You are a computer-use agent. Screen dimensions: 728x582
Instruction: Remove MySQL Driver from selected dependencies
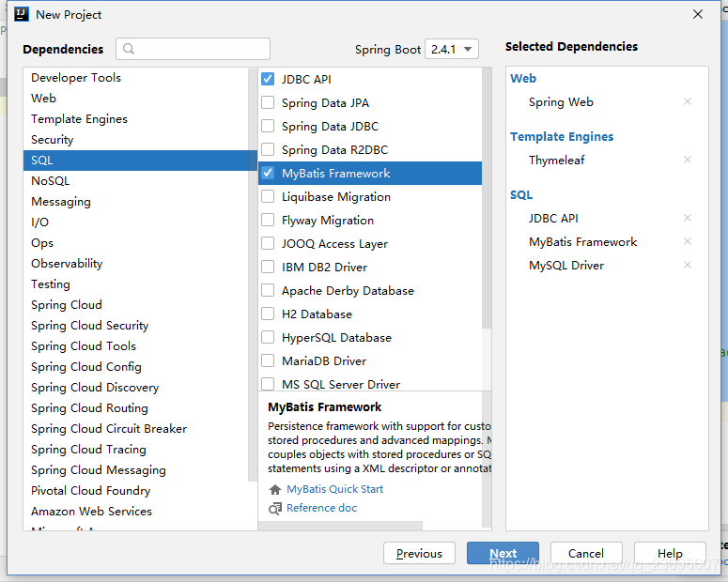688,265
